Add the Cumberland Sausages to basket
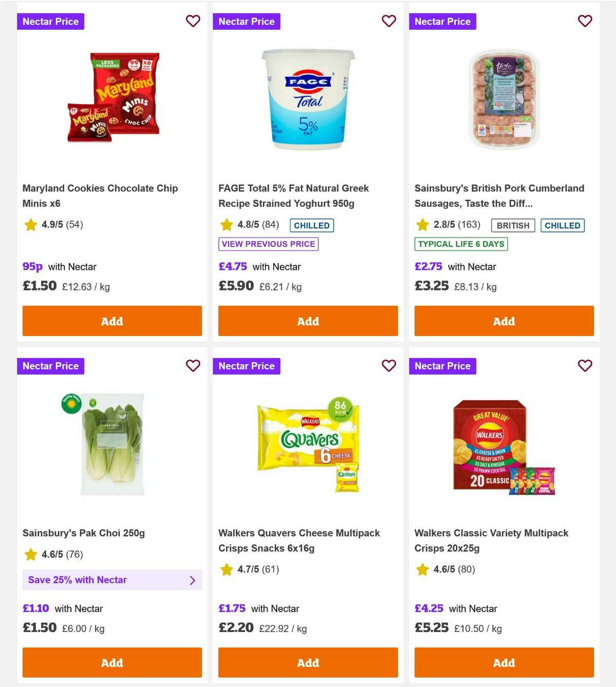616x687 pixels. point(504,321)
